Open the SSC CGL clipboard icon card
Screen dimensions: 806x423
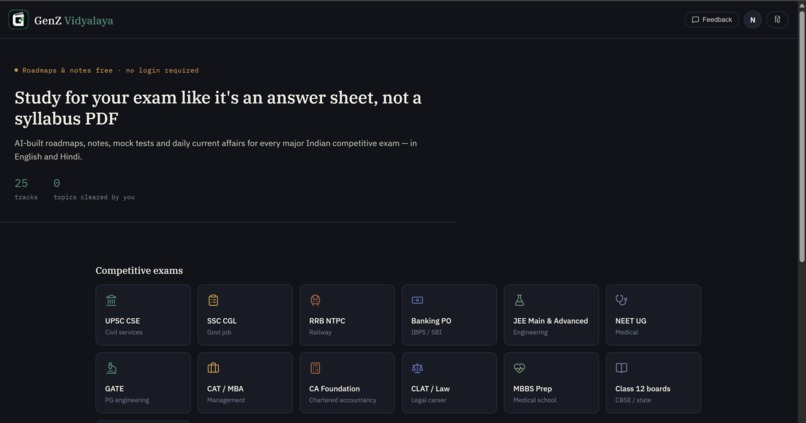point(245,315)
